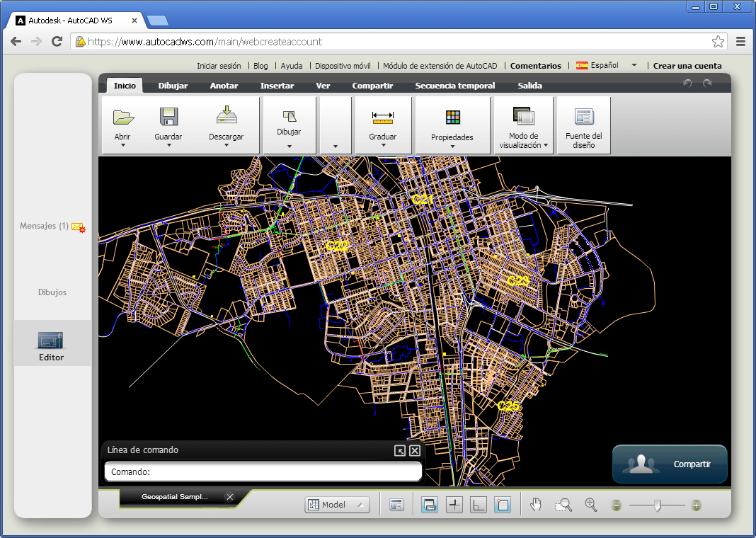Open Fuente del diseño icon
This screenshot has height=538, width=756.
pos(584,117)
